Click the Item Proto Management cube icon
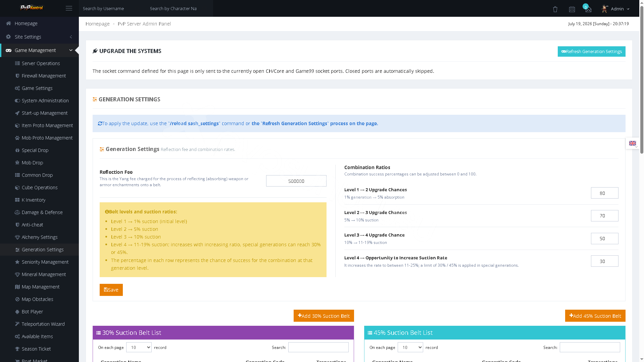644x362 pixels. (17, 125)
